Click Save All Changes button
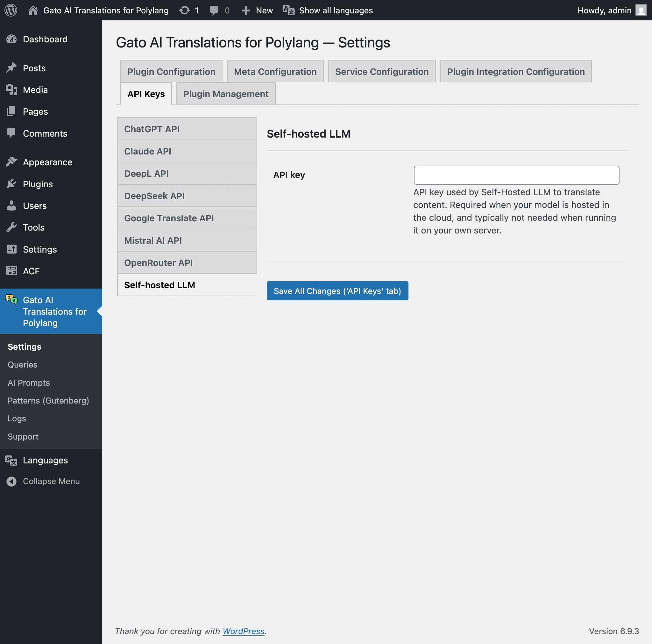This screenshot has width=652, height=644. click(337, 291)
